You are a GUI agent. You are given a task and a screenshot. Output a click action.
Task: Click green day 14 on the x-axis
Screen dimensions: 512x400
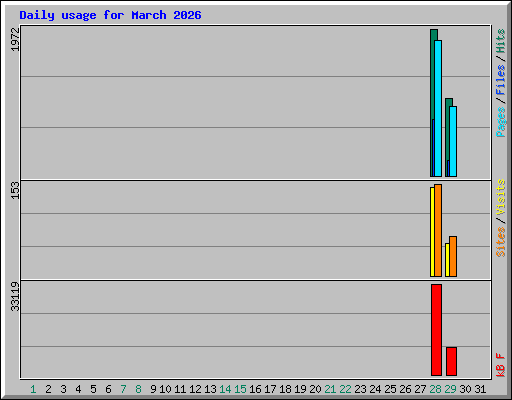coord(225,389)
